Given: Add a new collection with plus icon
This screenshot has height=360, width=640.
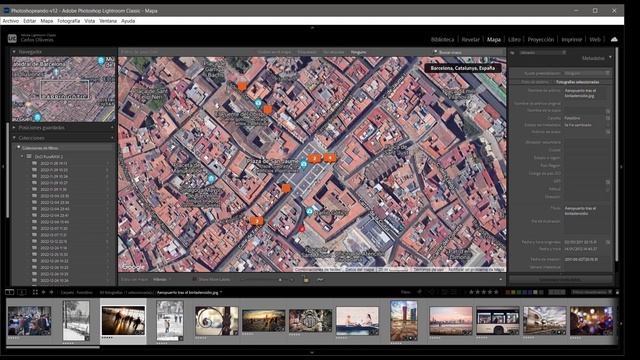Looking at the screenshot, I should pyautogui.click(x=112, y=138).
